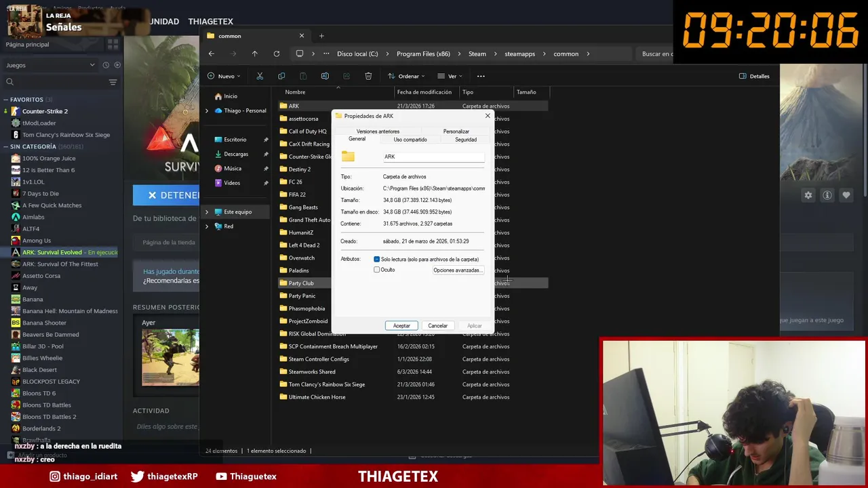868x488 pixels.
Task: Select tModLoader in Steam favorites
Action: pyautogui.click(x=39, y=123)
